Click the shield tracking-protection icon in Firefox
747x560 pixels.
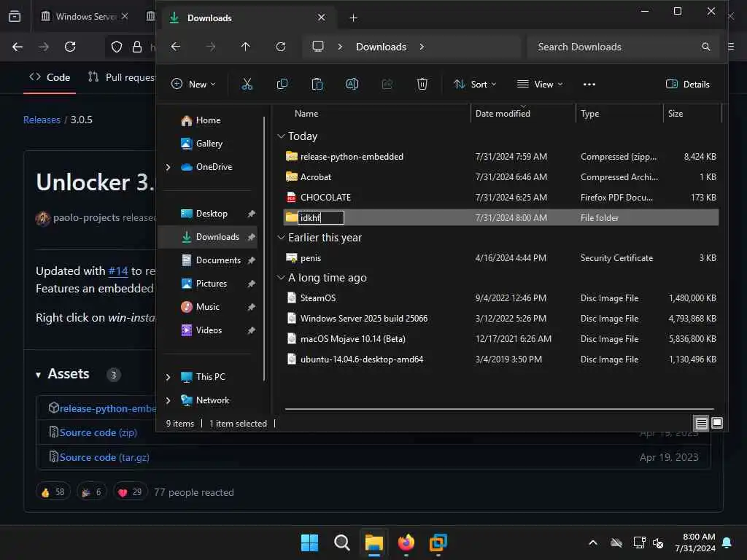(x=117, y=47)
